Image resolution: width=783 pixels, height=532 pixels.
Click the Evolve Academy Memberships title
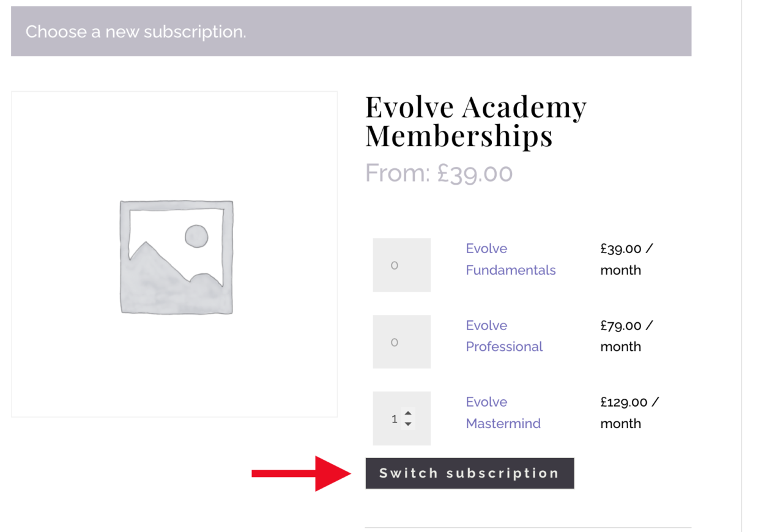coord(475,120)
